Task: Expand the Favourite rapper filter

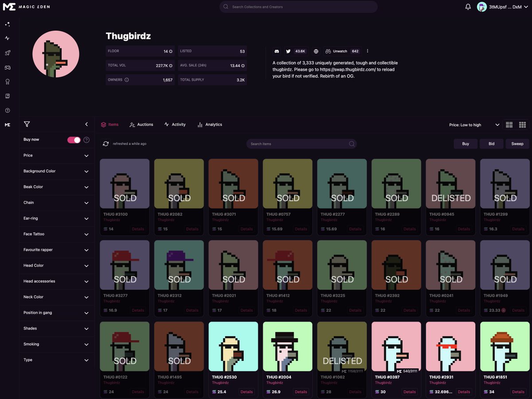Action: pos(56,250)
